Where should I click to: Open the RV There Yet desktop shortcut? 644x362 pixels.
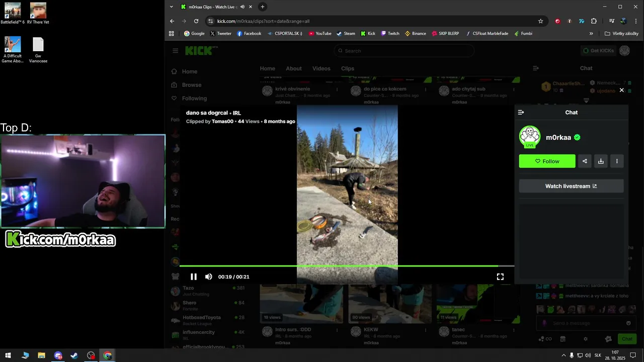38,14
